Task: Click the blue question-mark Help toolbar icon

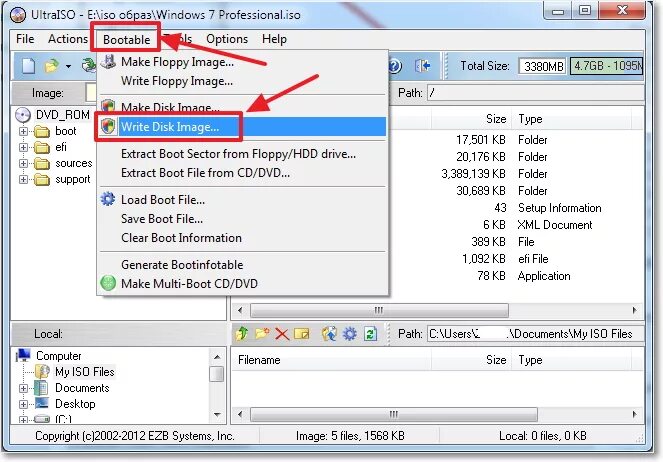Action: (395, 66)
